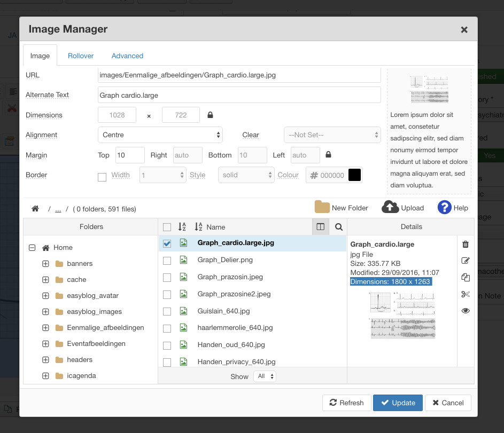This screenshot has width=504, height=433.
Task: Click the cut scissors icon
Action: click(x=465, y=294)
